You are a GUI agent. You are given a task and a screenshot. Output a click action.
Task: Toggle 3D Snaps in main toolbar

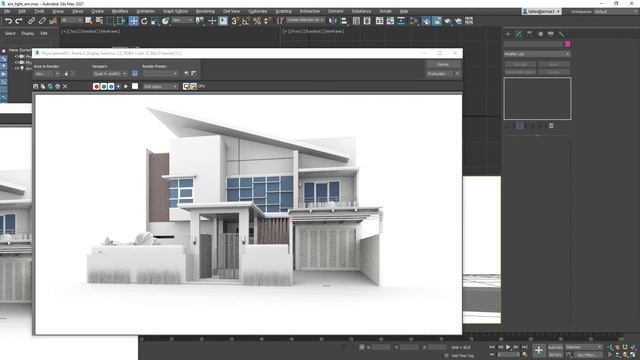(236, 21)
